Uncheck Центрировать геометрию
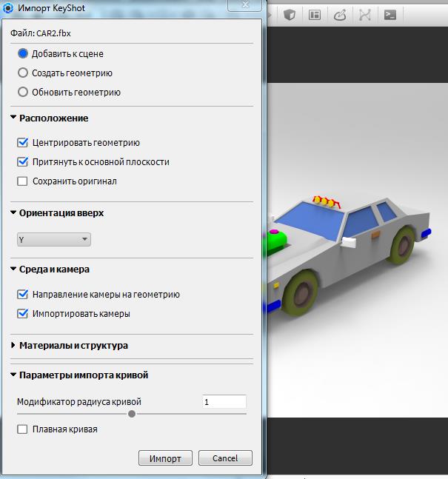 [x=23, y=143]
